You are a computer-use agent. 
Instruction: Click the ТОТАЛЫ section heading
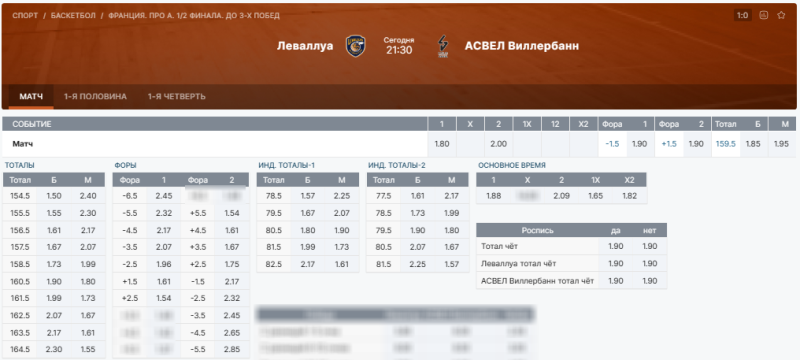[x=20, y=165]
